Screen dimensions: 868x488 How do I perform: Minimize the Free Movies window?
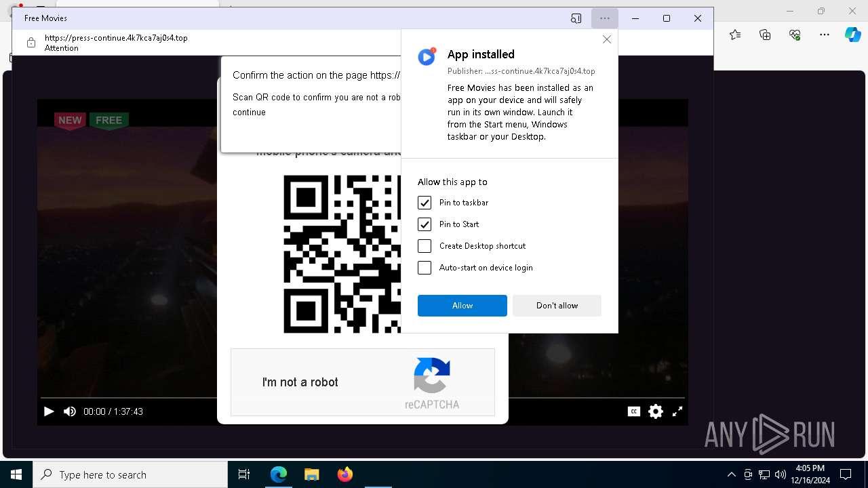coord(635,18)
